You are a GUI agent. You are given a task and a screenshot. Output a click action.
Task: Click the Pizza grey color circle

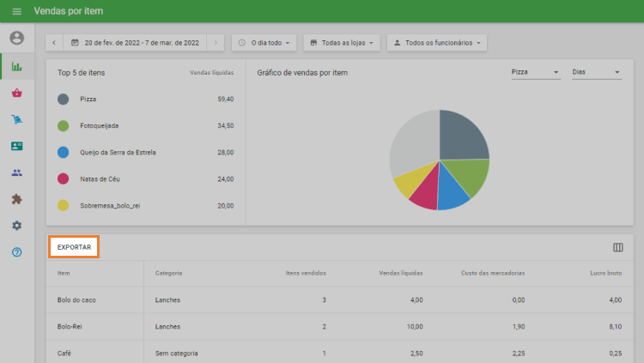point(63,100)
